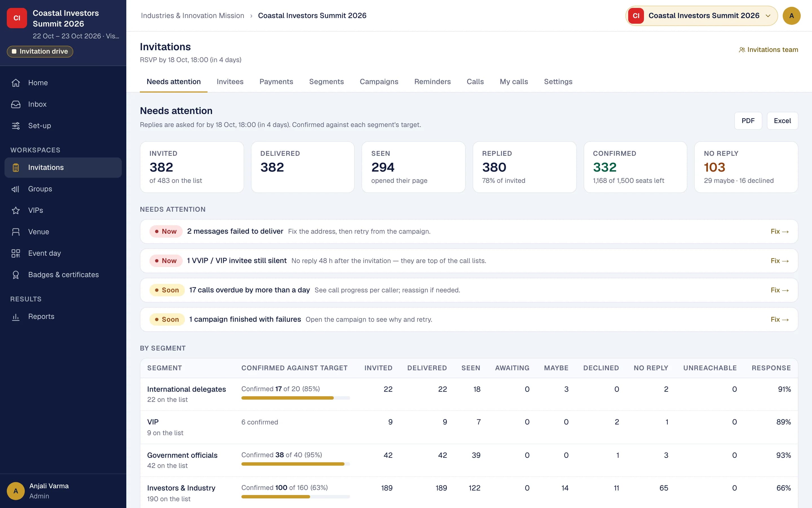Viewport: 812px width, 508px height.
Task: Click the "6 confirmed" text in VIP row
Action: [x=259, y=422]
